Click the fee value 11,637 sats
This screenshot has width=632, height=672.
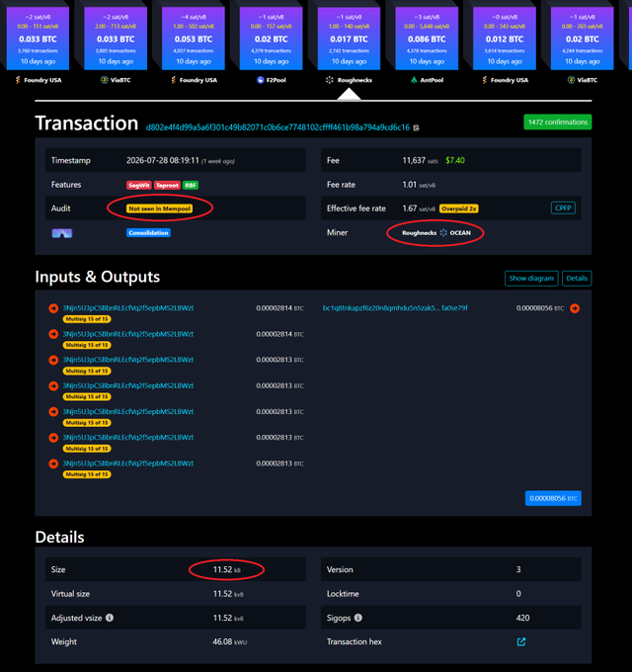420,161
